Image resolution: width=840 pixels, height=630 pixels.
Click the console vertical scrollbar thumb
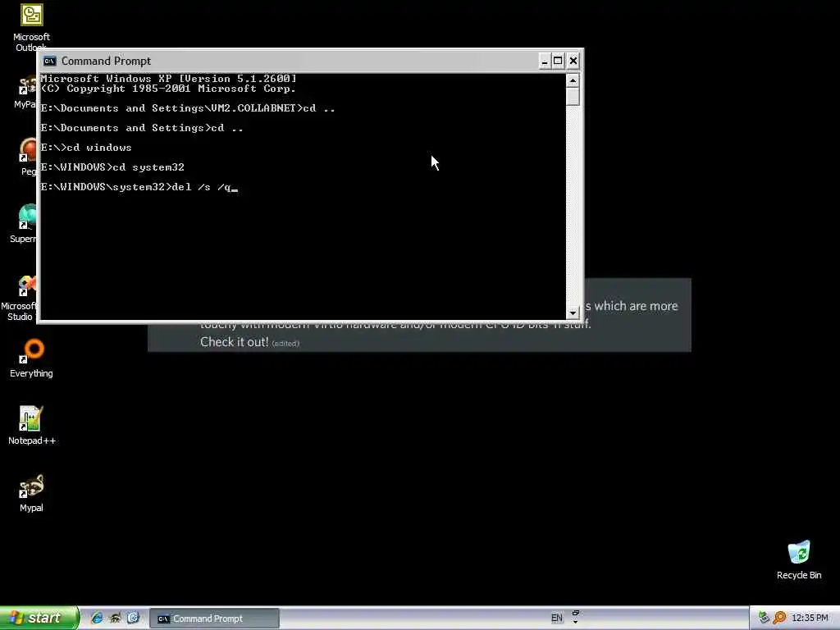[x=573, y=97]
